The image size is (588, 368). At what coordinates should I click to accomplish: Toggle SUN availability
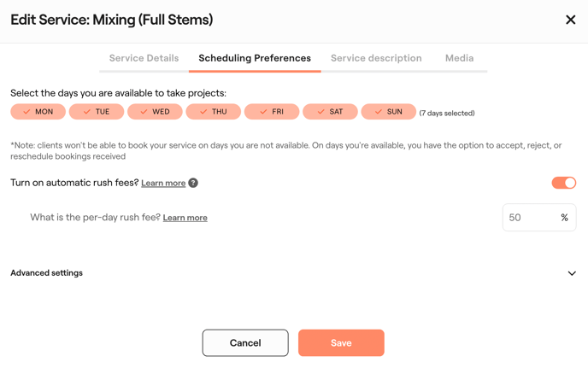tap(388, 112)
